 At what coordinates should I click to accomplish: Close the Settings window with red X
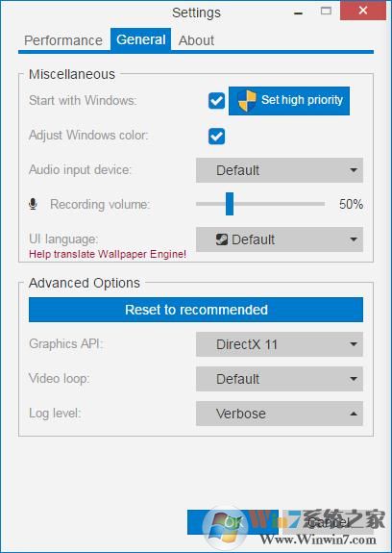(363, 11)
